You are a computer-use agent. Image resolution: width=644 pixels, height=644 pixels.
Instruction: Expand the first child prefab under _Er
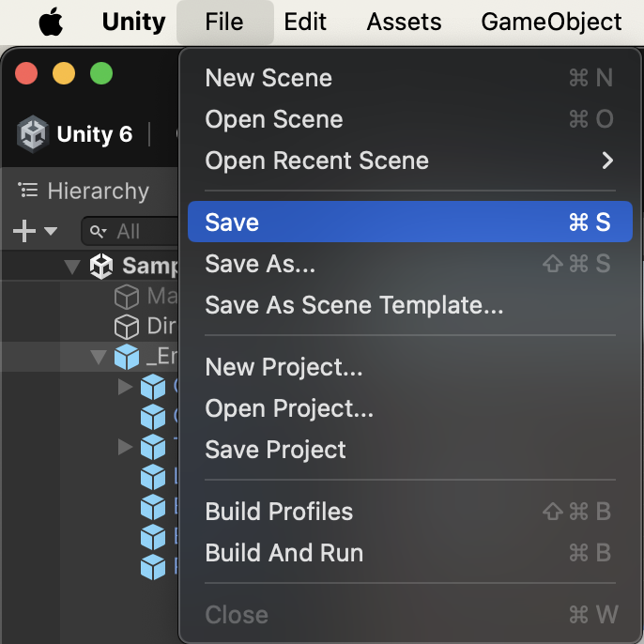pyautogui.click(x=125, y=387)
